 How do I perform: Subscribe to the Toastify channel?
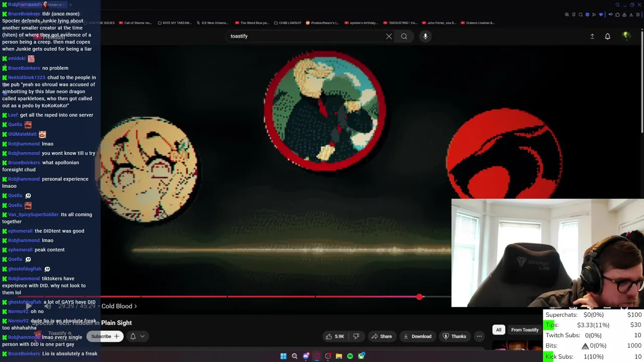105,336
